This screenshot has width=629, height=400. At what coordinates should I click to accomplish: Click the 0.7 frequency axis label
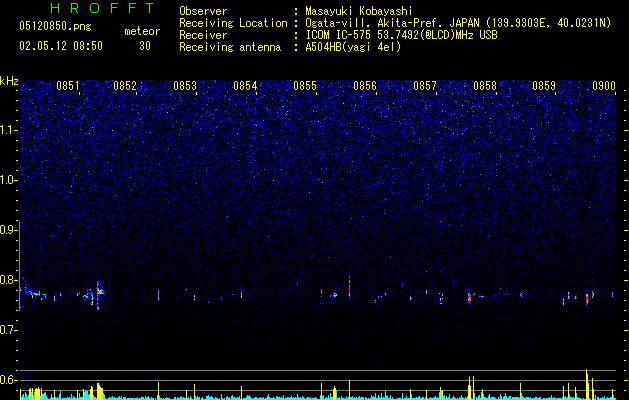(8, 330)
